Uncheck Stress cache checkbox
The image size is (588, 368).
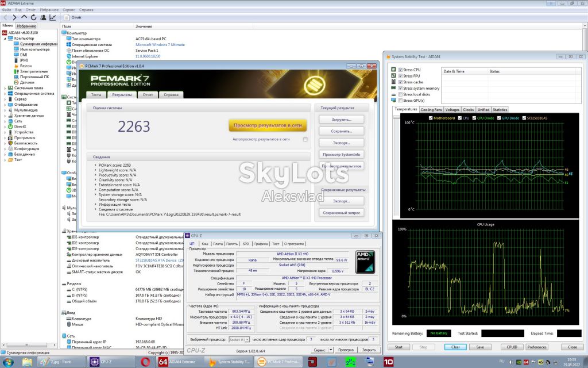pyautogui.click(x=400, y=82)
